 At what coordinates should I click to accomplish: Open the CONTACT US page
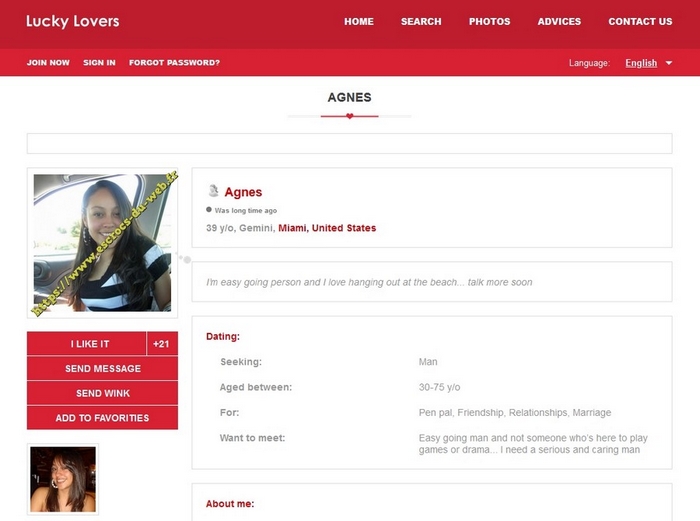(640, 21)
